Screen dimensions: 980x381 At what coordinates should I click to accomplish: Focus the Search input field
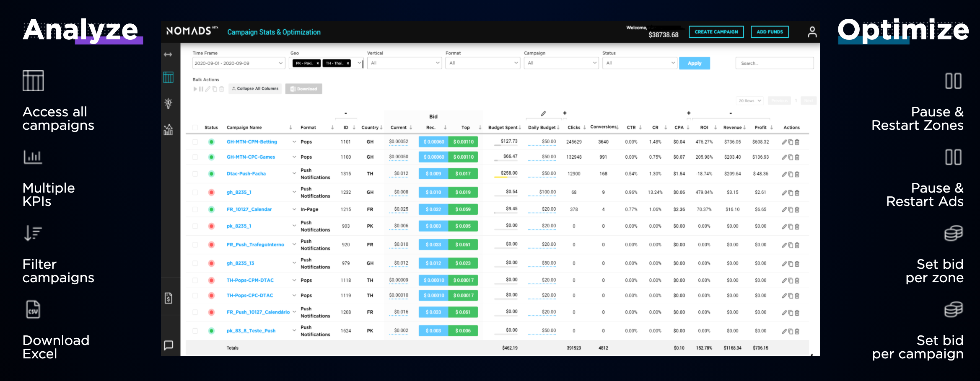tap(774, 63)
